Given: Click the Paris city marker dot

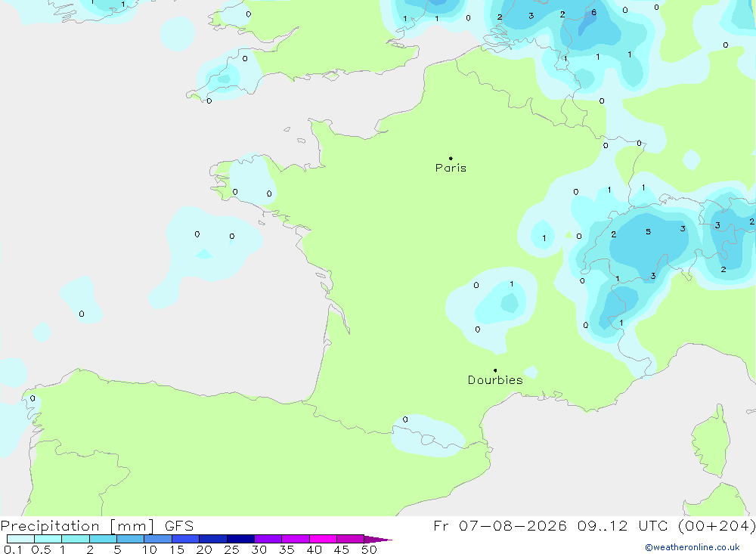Looking at the screenshot, I should click(451, 158).
